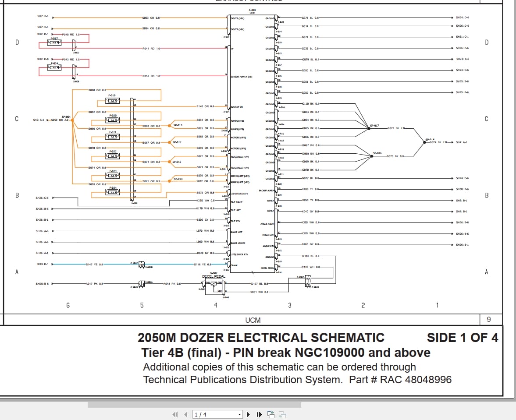Click fuse symbol F-019
516x420 pixels.
113,100
